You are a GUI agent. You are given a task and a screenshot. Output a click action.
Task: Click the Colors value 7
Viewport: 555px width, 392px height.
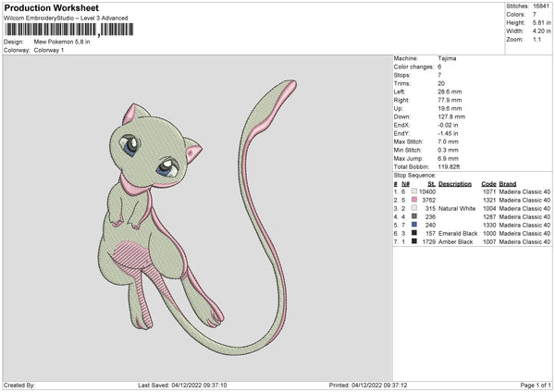click(535, 15)
